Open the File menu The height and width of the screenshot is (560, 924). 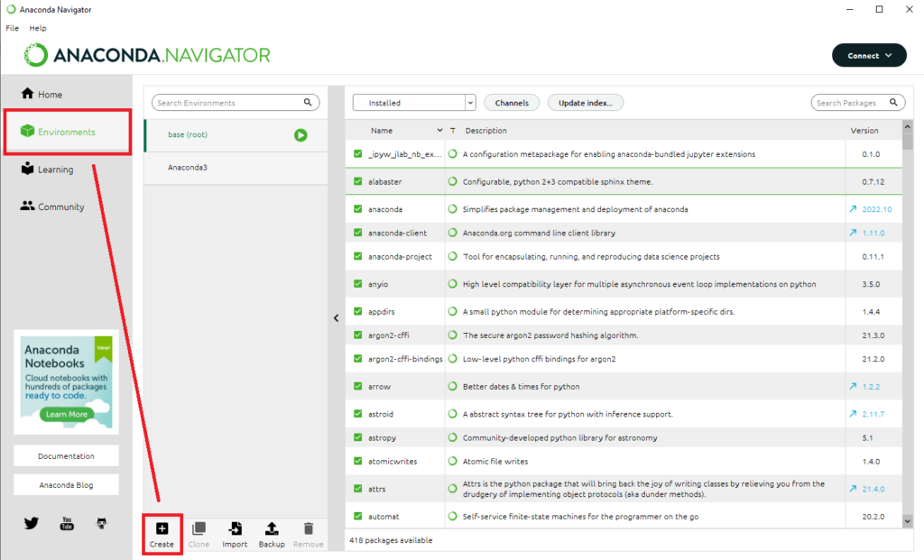coord(13,28)
